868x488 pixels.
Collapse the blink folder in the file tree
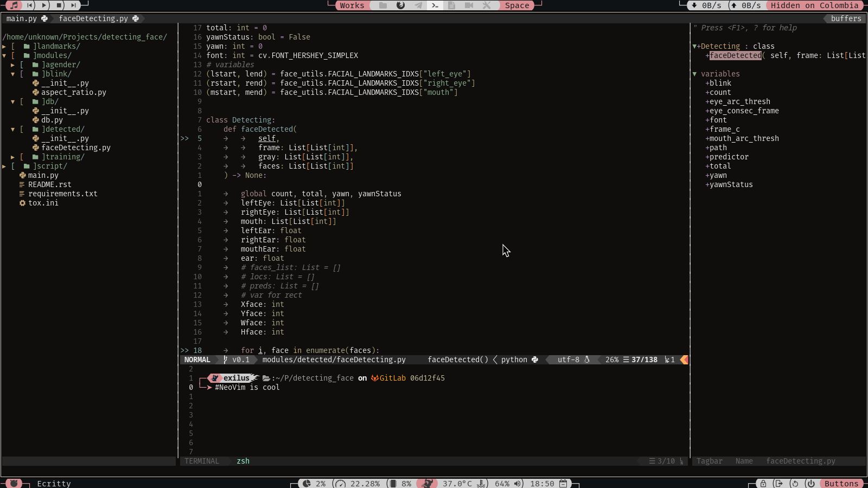click(x=13, y=74)
